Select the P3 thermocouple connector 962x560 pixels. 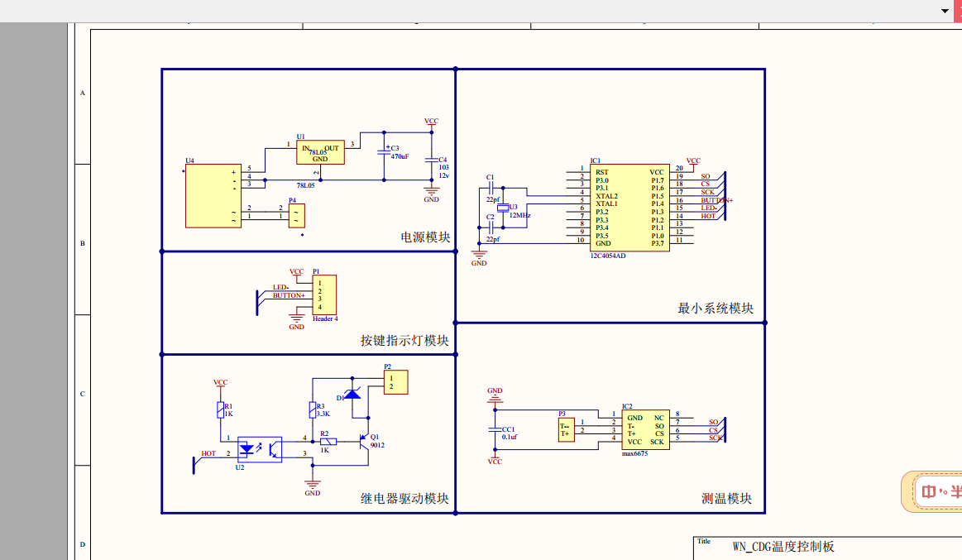tap(567, 429)
